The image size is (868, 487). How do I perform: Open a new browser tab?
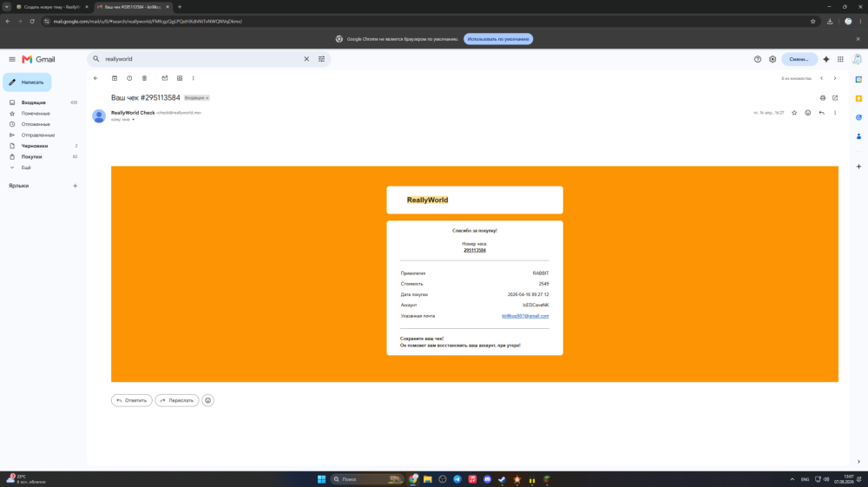click(x=180, y=7)
